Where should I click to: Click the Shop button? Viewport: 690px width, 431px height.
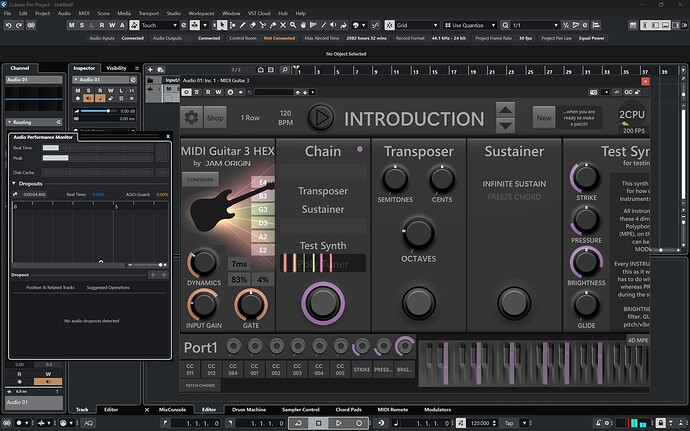215,118
